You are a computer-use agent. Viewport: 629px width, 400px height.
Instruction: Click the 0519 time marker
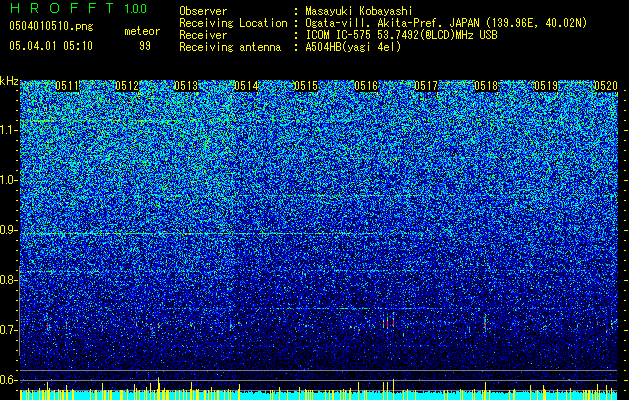[546, 86]
